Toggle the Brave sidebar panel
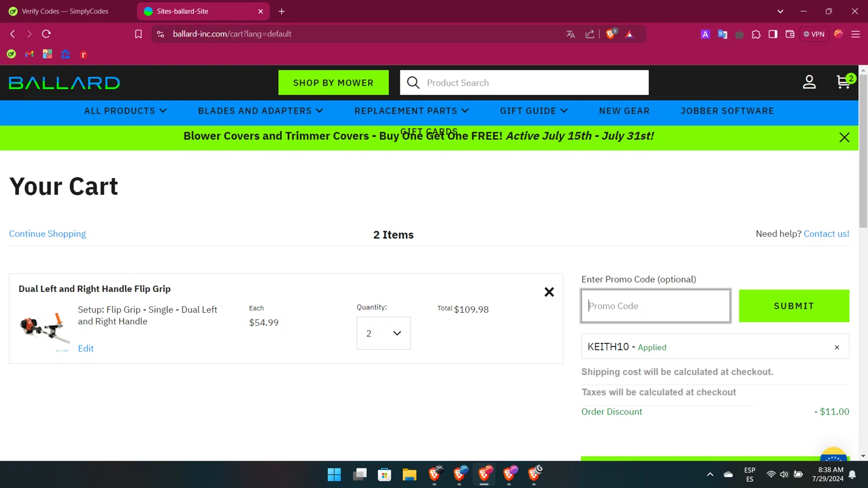The image size is (868, 488). [773, 34]
